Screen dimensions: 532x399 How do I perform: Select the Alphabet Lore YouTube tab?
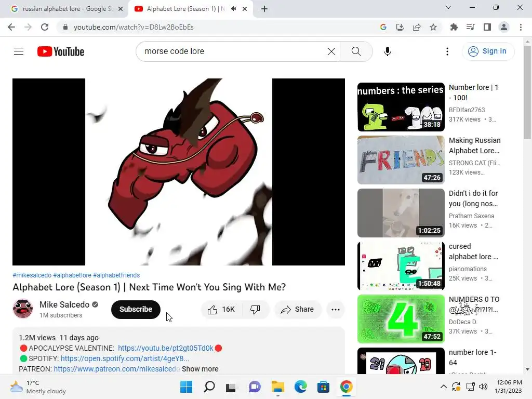186,9
